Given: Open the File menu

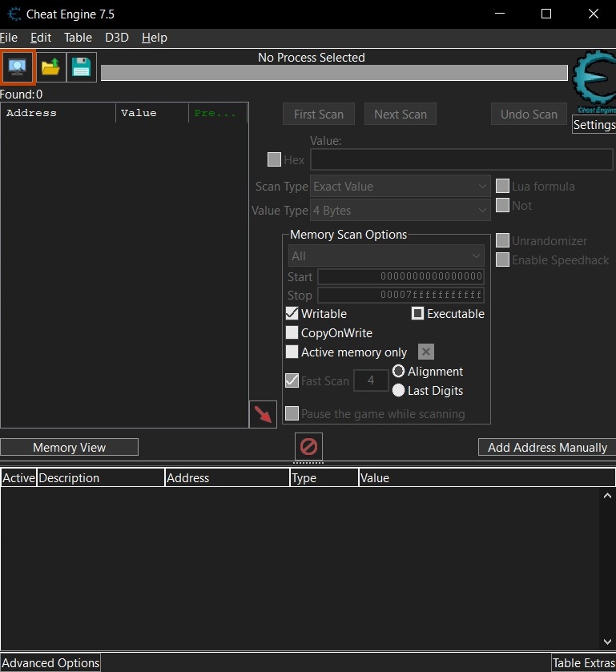Looking at the screenshot, I should pyautogui.click(x=9, y=38).
